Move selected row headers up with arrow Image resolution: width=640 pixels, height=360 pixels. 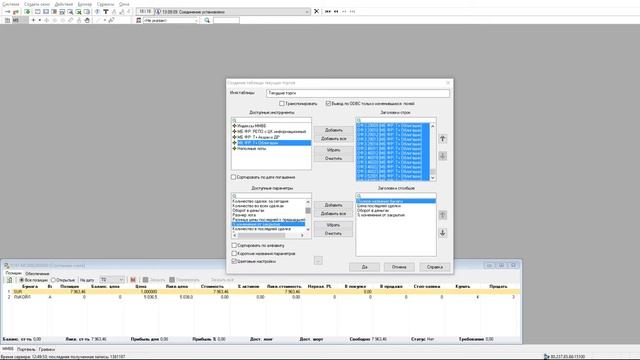[442, 139]
